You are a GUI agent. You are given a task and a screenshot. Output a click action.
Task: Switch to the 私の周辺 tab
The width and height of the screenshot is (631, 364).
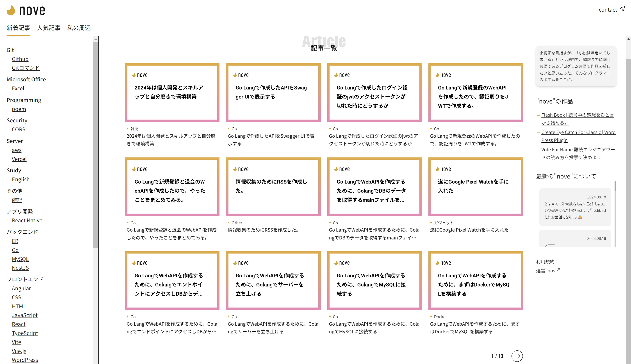coord(79,28)
